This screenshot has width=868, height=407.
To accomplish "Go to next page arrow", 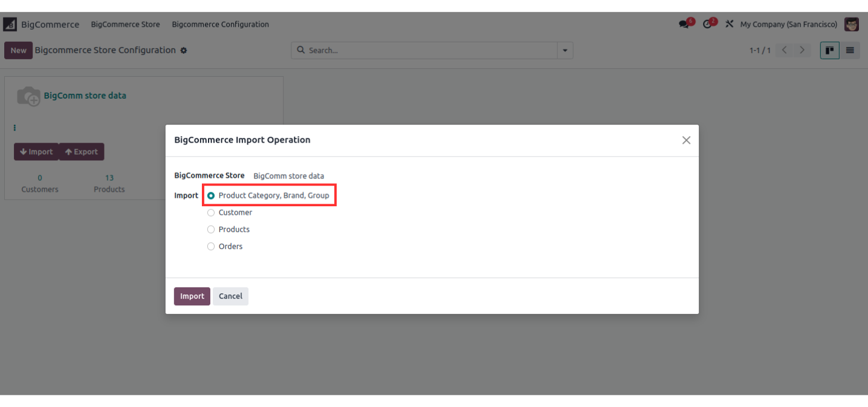I will coord(802,50).
